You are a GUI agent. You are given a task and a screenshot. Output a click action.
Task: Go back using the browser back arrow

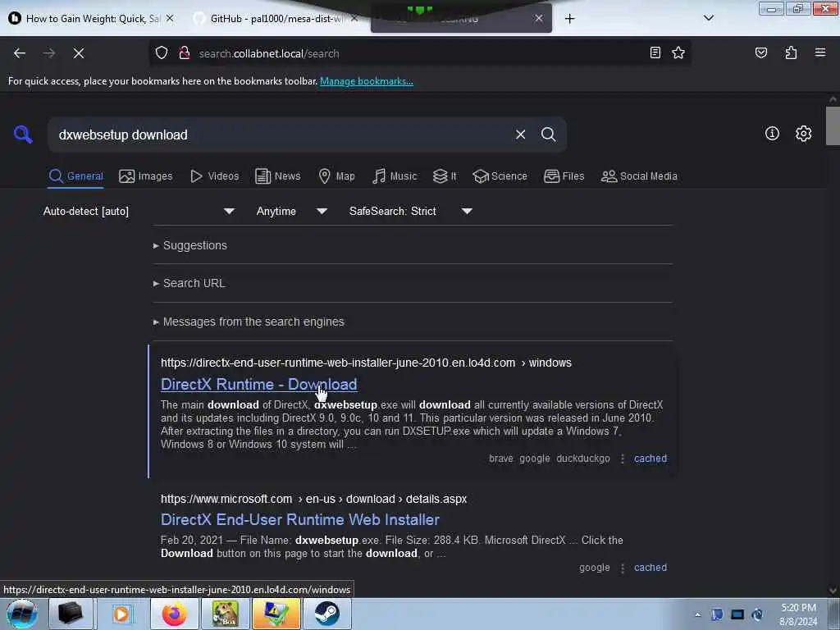click(20, 53)
